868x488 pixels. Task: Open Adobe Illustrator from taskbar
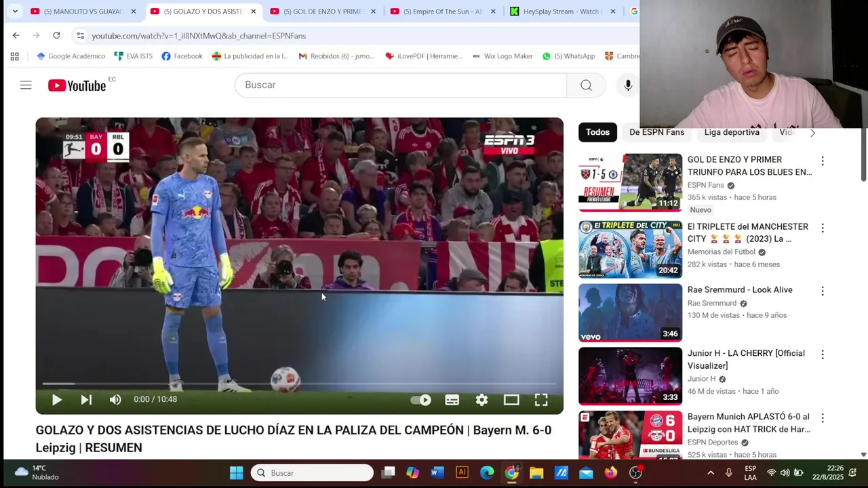click(462, 473)
